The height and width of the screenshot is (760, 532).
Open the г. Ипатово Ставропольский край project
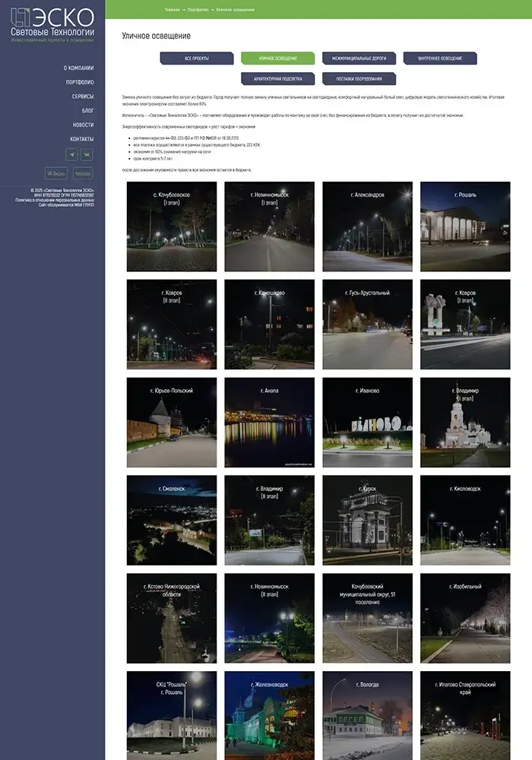pyautogui.click(x=465, y=716)
